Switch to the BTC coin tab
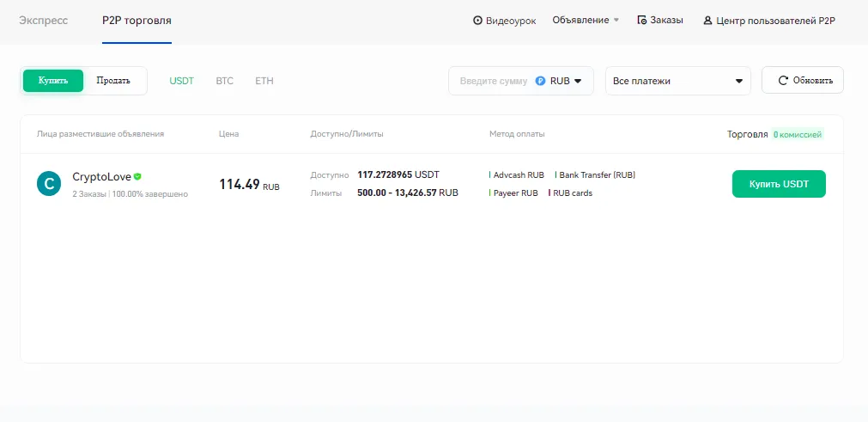The image size is (868, 422). [225, 81]
